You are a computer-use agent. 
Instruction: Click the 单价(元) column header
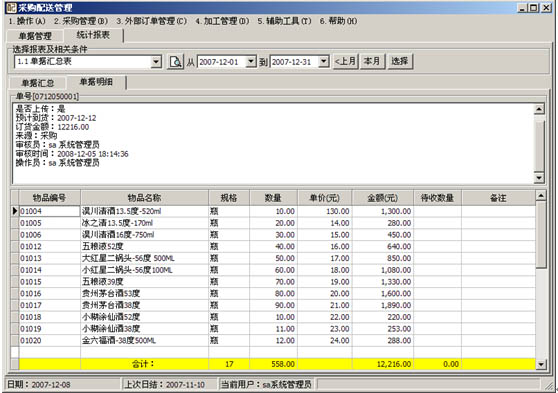[x=324, y=198]
